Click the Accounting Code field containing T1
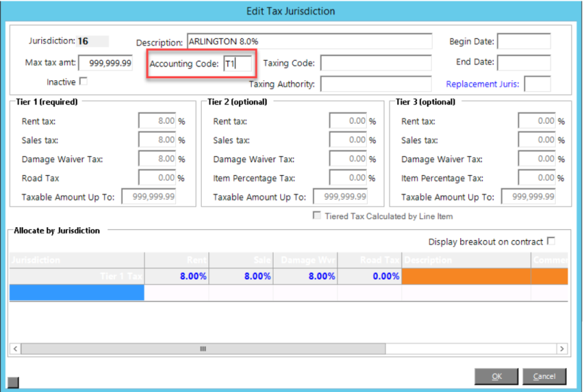Screen dimensions: 584x392 click(237, 64)
